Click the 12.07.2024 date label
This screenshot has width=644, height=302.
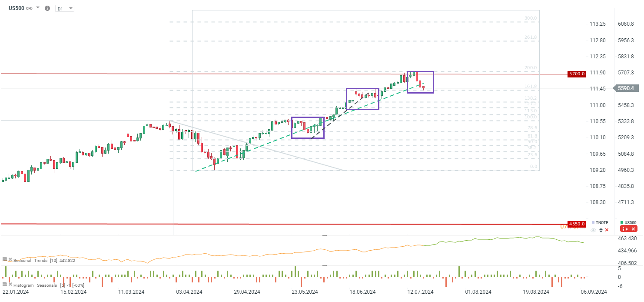[420, 292]
